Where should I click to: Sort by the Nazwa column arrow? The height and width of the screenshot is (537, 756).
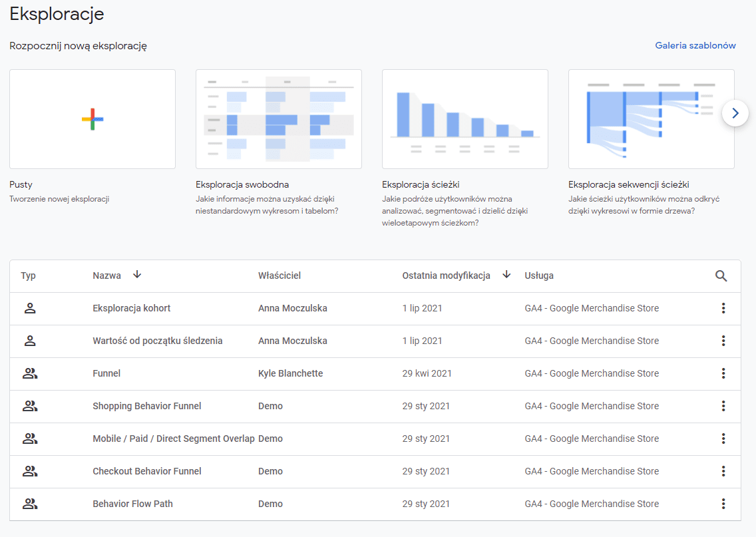137,275
